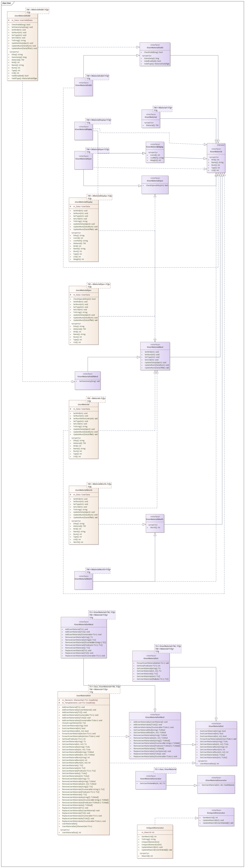The image size is (245, 868).
Task: Click the UserMaterialSet class title
Action: (83, 696)
